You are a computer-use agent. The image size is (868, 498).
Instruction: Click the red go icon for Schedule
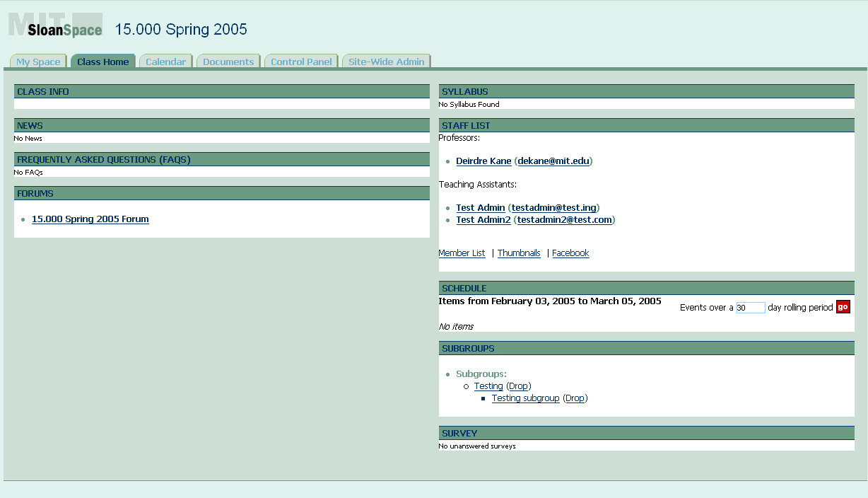[843, 307]
